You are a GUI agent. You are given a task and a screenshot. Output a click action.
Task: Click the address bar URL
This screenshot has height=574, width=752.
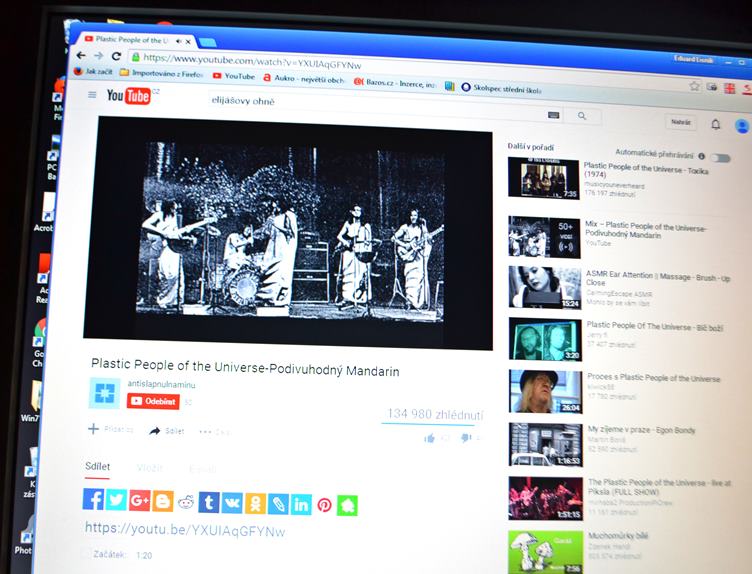[x=252, y=61]
